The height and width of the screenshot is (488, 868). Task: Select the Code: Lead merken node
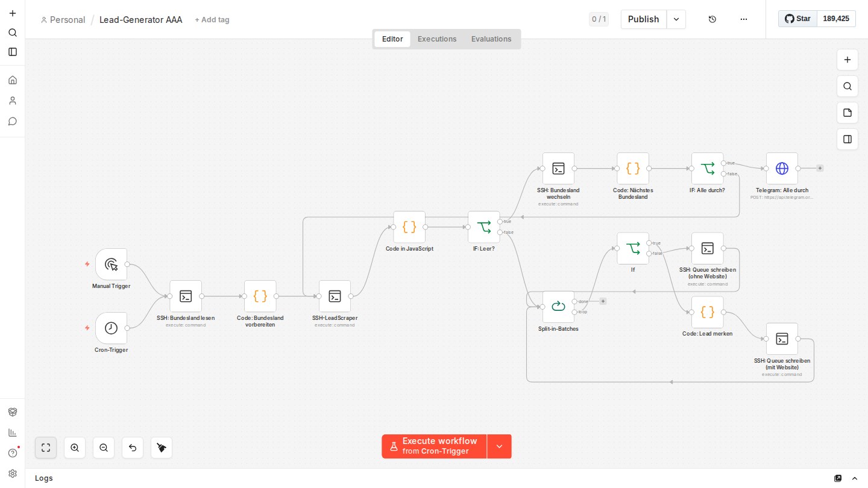coord(708,312)
